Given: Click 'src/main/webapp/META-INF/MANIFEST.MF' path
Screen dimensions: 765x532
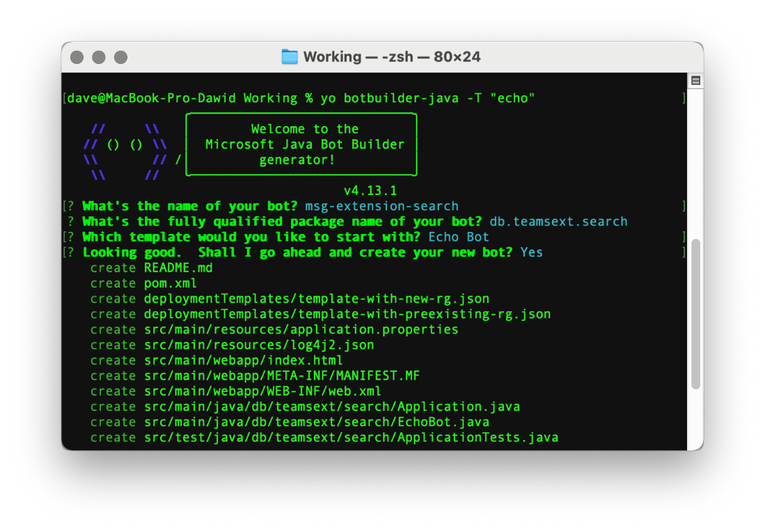Looking at the screenshot, I should click(x=282, y=376).
